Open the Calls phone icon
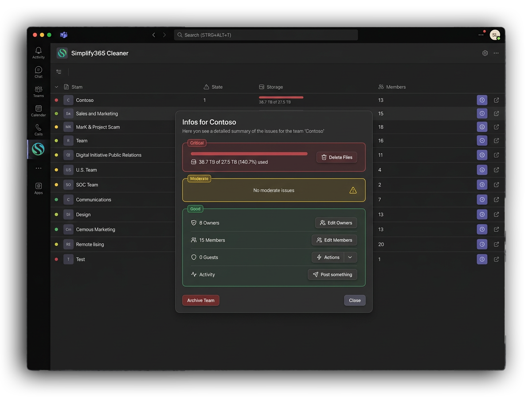The image size is (532, 397). [x=39, y=129]
